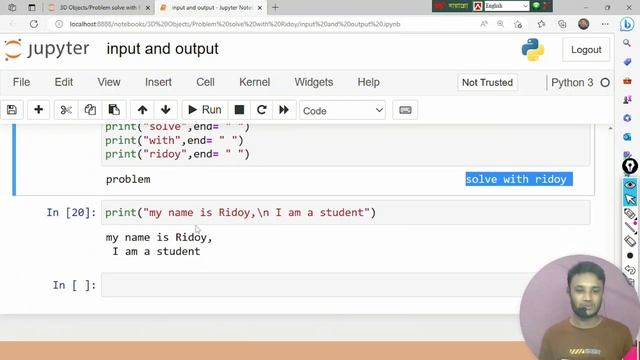The image size is (640, 360).
Task: Open the Kernel menu
Action: pos(254,82)
